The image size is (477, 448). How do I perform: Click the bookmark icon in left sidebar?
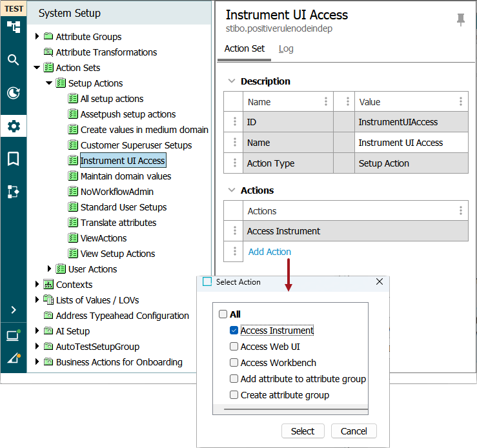click(x=14, y=159)
